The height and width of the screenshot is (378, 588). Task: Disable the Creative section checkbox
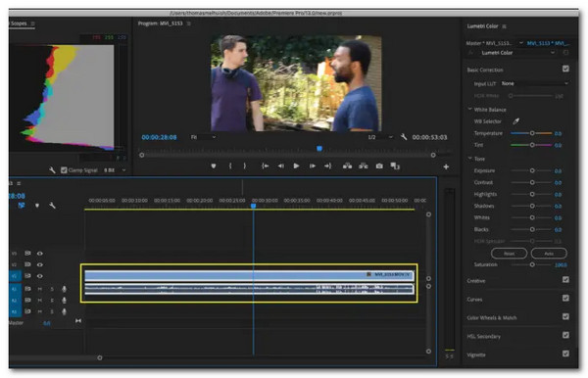(565, 279)
